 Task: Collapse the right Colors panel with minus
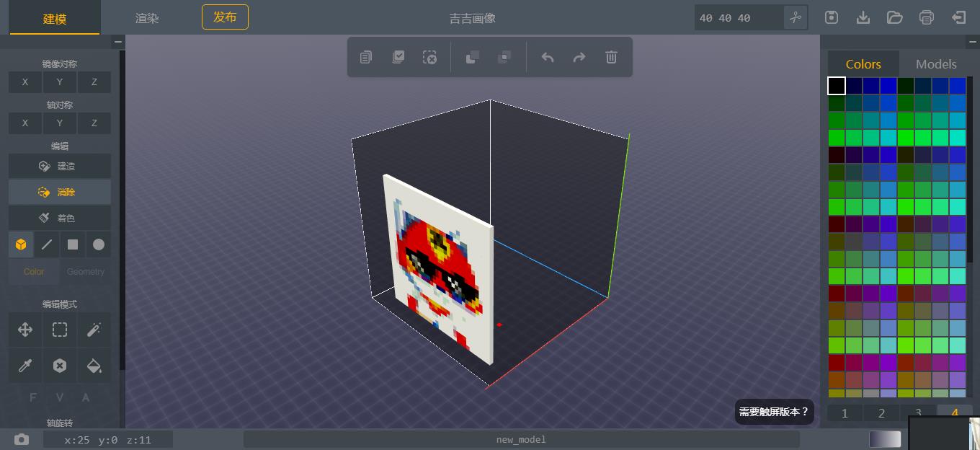pyautogui.click(x=973, y=42)
